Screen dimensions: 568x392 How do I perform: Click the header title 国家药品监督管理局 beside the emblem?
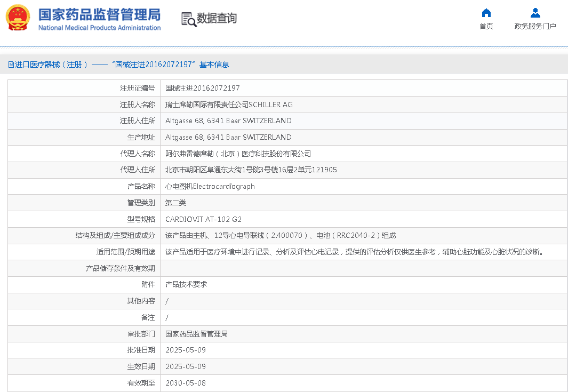coord(99,14)
